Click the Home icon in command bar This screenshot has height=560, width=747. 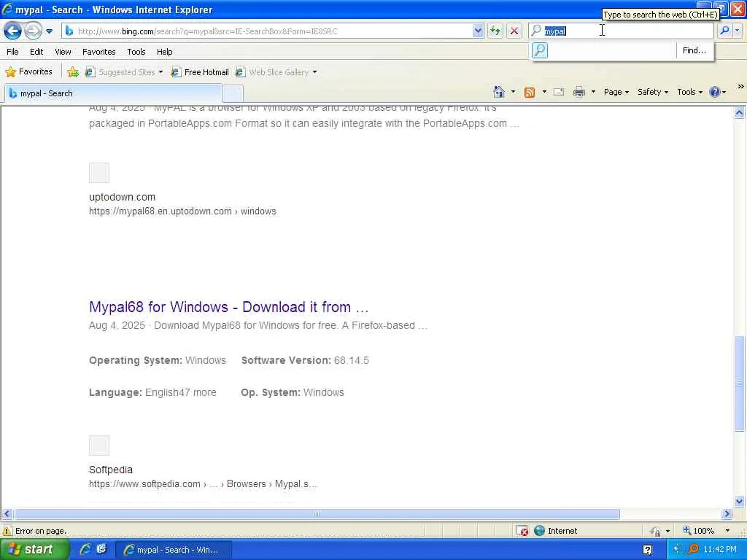[499, 92]
